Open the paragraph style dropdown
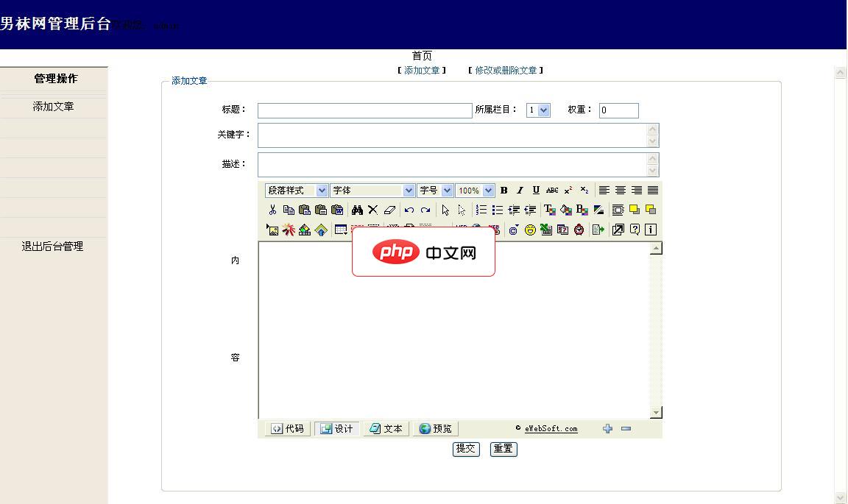Viewport: 848px width, 504px height. click(295, 190)
